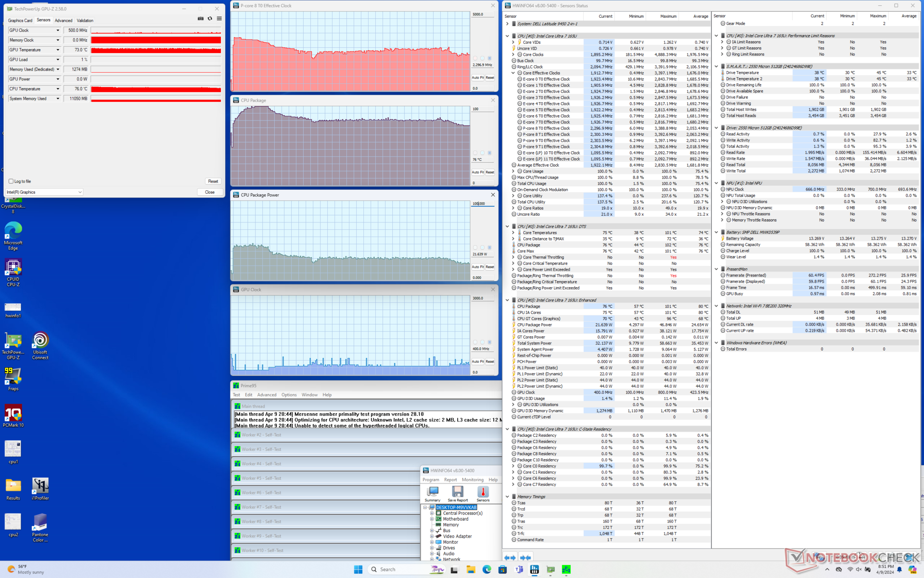Open the GPU-Z hamburger menu

(219, 19)
